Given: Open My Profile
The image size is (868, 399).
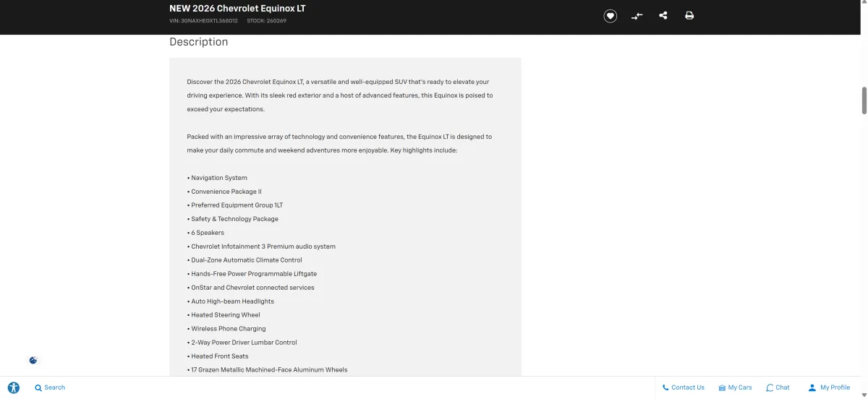Looking at the screenshot, I should (x=829, y=387).
